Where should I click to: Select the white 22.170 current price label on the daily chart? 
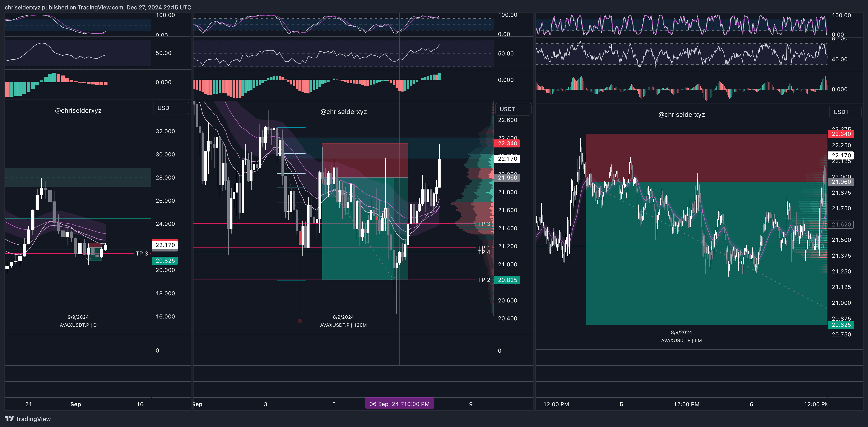[165, 245]
